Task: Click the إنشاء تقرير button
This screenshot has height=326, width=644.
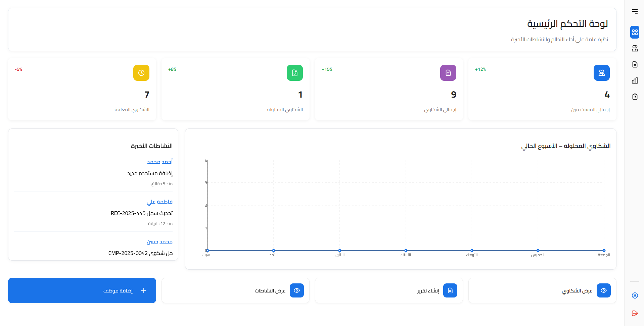Action: click(x=389, y=290)
